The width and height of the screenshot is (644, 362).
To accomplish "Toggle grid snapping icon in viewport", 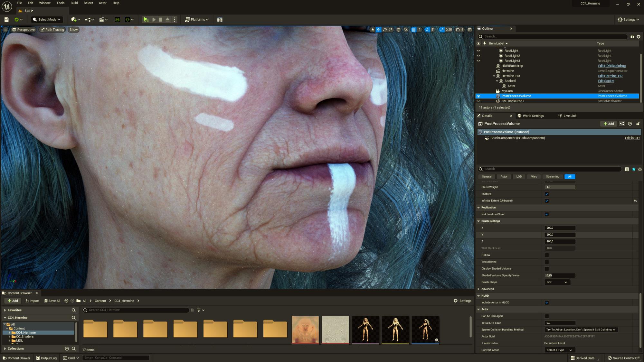I will 413,30.
